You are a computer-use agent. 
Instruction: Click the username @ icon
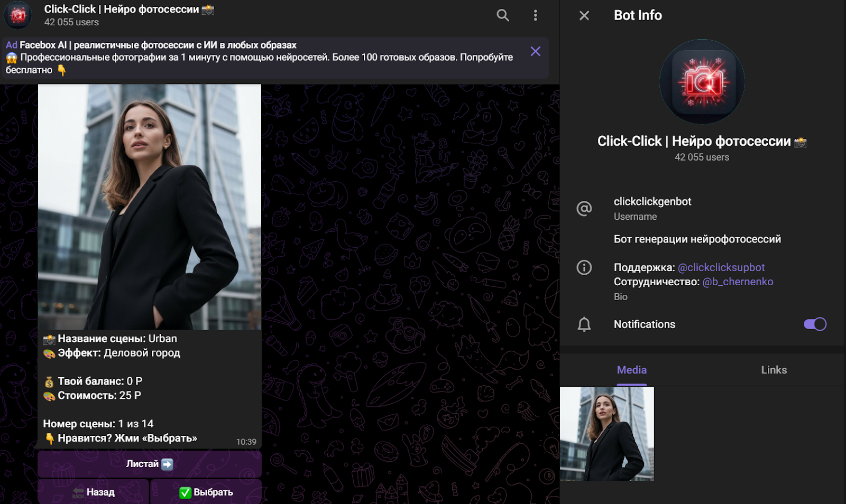click(584, 209)
